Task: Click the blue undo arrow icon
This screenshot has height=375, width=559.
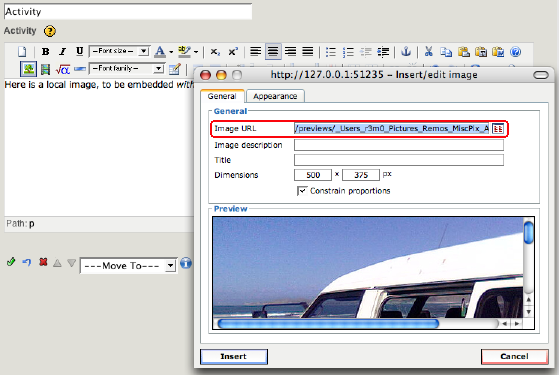Action: click(27, 263)
